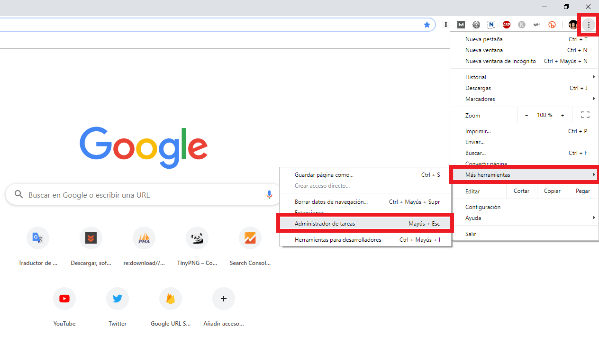Open the 're:download//...' PMA shortcut tile
This screenshot has width=599, height=364.
point(144,246)
